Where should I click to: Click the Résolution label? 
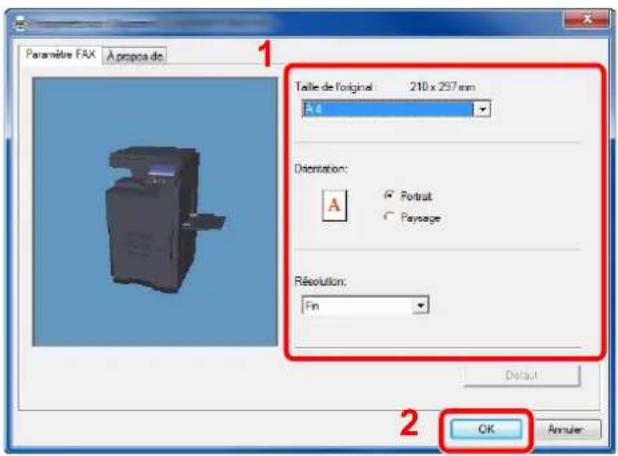click(x=320, y=281)
